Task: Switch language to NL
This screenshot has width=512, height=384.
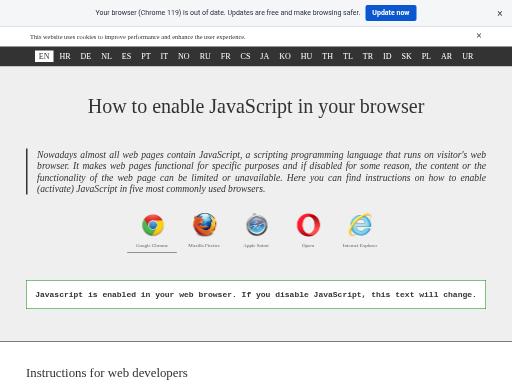Action: tap(106, 56)
